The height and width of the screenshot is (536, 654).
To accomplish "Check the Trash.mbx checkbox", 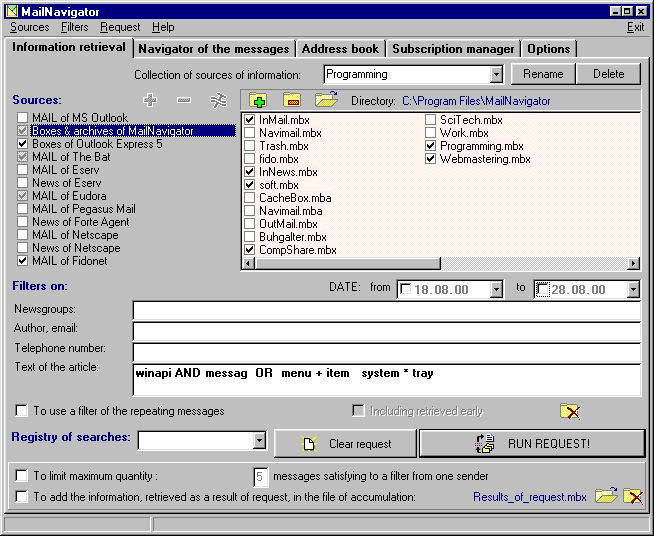I will pyautogui.click(x=250, y=146).
